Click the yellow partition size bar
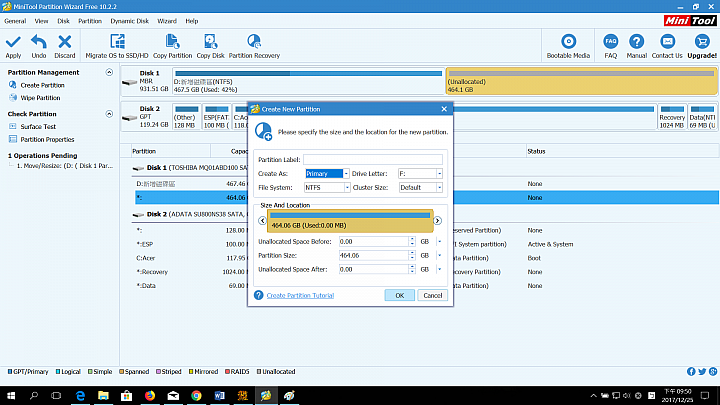Viewport: 720px width, 405px height. point(350,221)
